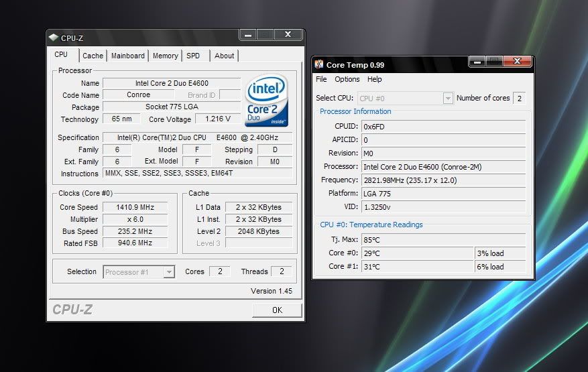The image size is (588, 372).
Task: Open the Options menu in Core Temp
Action: tap(347, 79)
